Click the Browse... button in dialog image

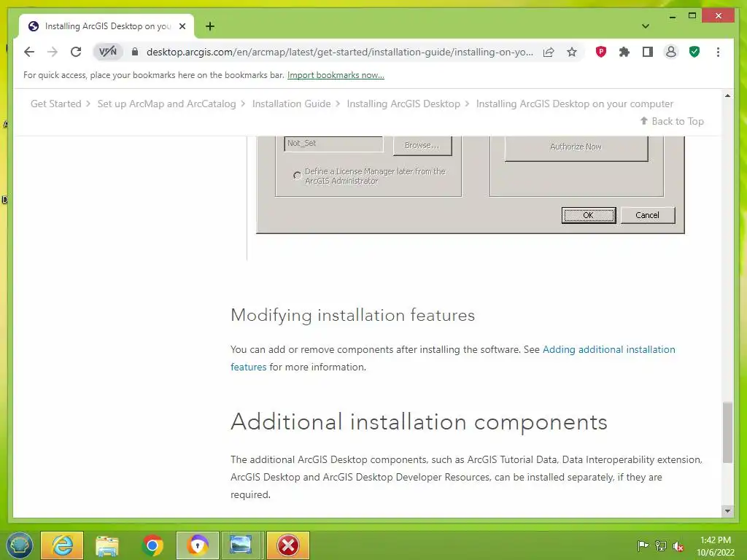point(422,145)
